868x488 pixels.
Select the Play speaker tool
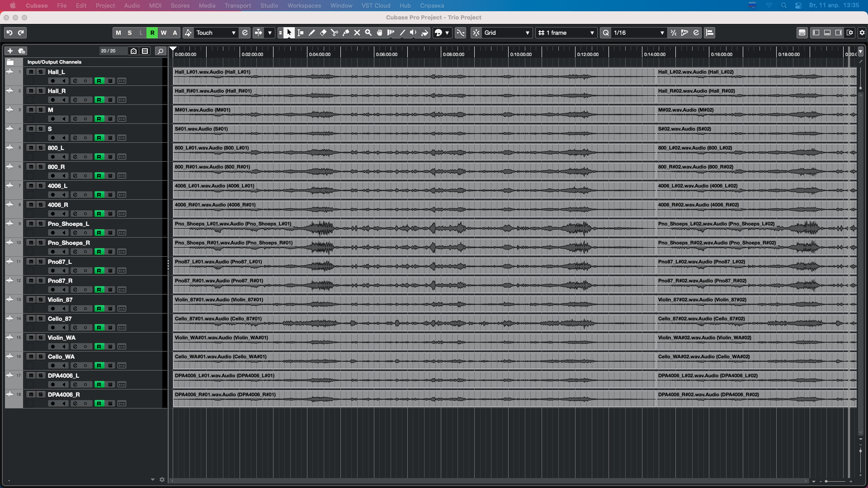[x=413, y=33]
